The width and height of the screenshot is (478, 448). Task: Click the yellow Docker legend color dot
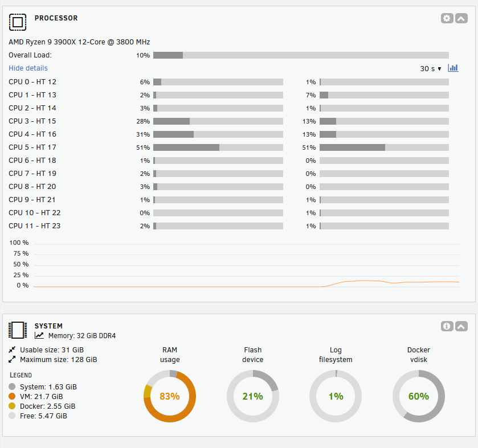pyautogui.click(x=13, y=406)
